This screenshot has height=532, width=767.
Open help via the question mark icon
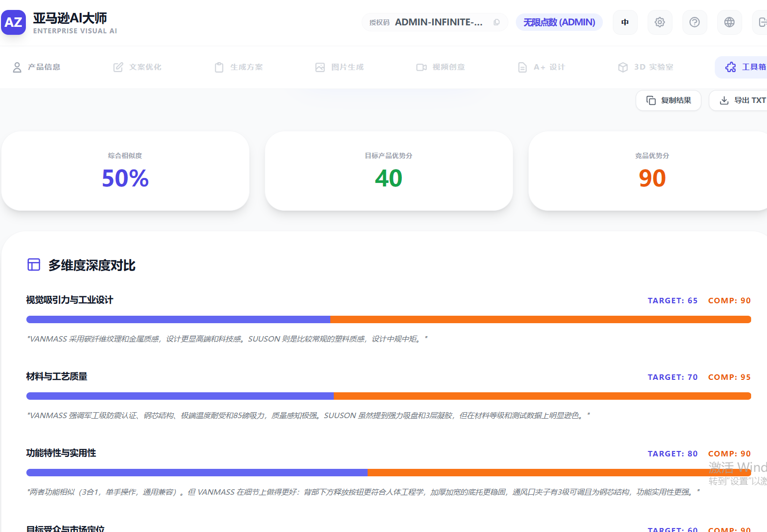694,22
